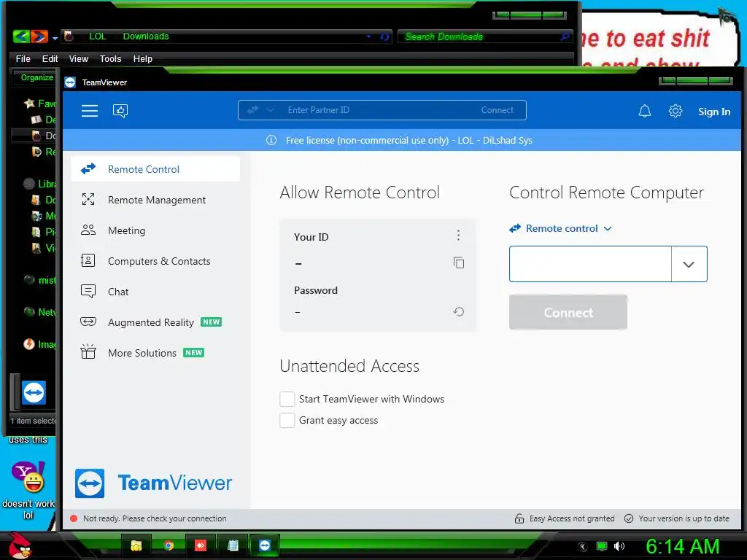The height and width of the screenshot is (560, 747).
Task: Click the volume speaker tray icon
Action: (619, 546)
